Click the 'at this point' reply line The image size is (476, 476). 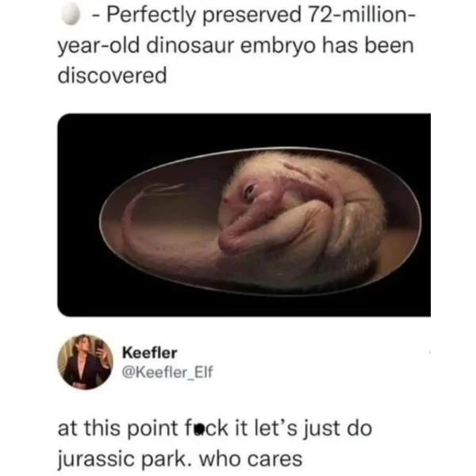(215, 428)
